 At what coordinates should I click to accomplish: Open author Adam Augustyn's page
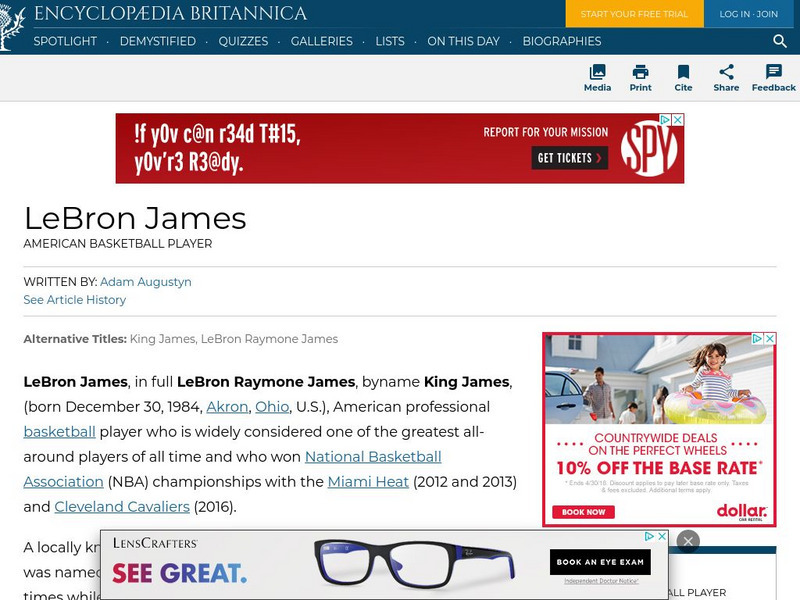[145, 282]
